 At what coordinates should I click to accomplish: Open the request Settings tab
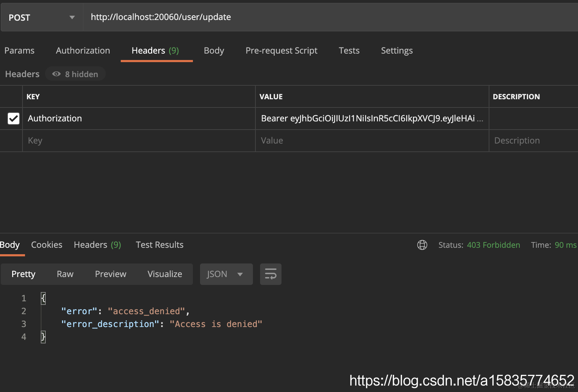[397, 51]
